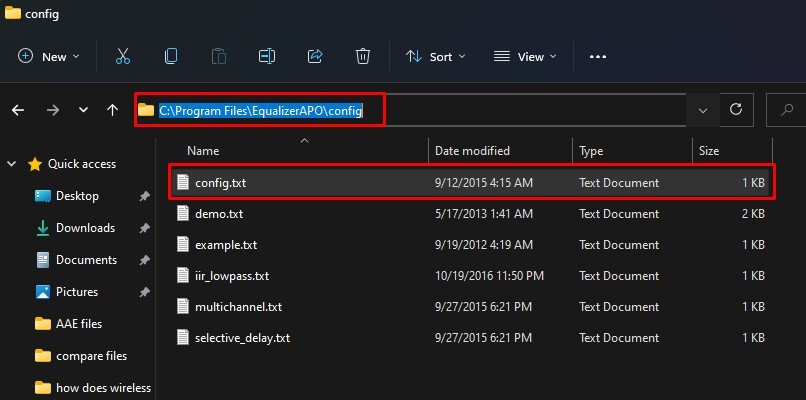Refresh the config folder view
This screenshot has height=400, width=806.
click(x=736, y=110)
